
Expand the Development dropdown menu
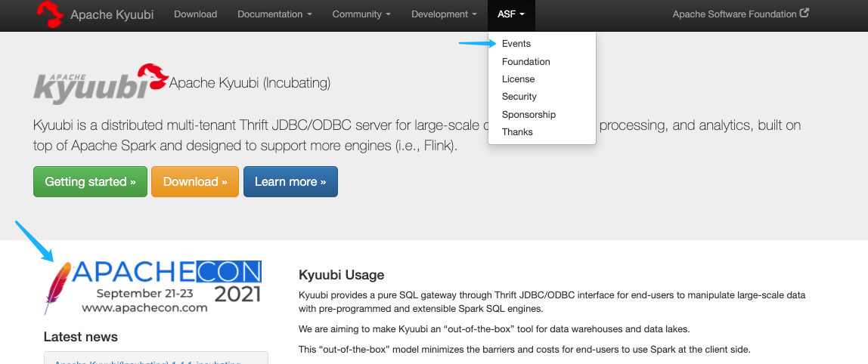(445, 14)
